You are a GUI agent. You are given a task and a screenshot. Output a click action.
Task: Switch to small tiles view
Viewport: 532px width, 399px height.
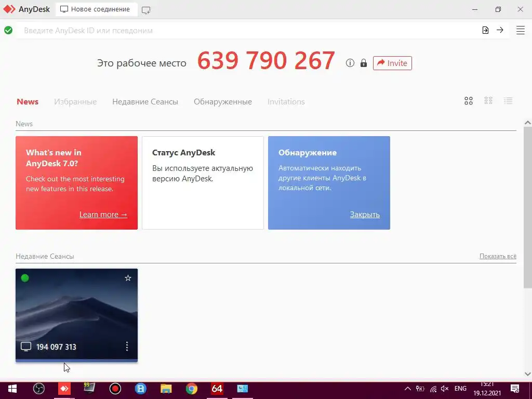coord(488,101)
